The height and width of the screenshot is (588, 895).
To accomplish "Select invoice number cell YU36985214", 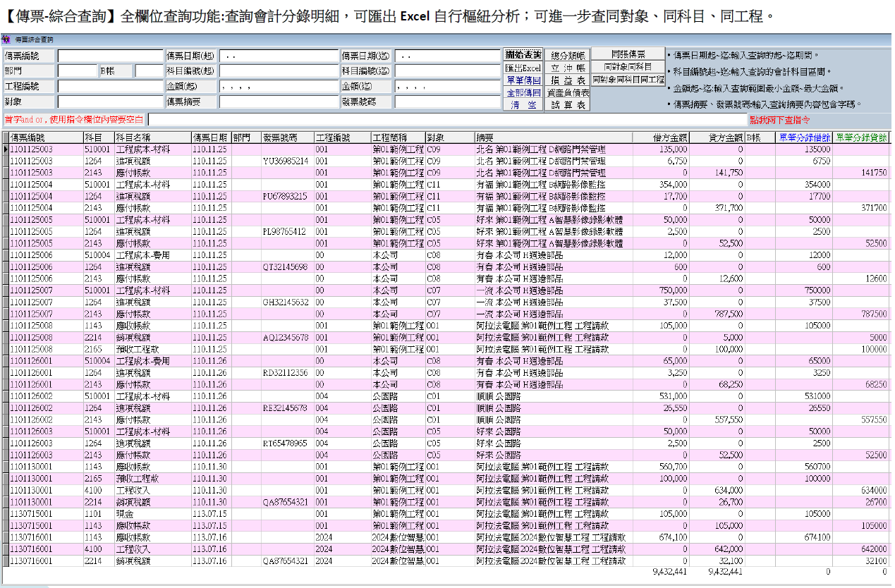I will pos(288,161).
